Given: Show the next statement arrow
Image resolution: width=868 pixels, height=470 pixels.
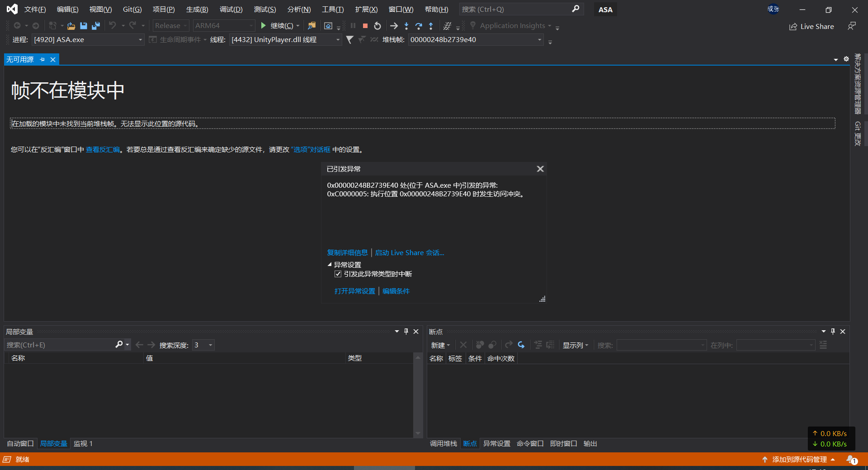Looking at the screenshot, I should tap(394, 26).
